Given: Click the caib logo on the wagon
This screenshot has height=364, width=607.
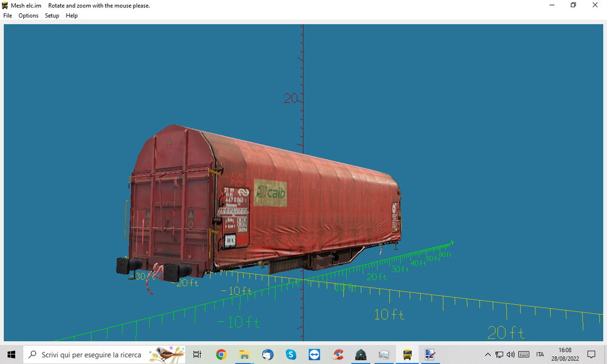Looking at the screenshot, I should click(x=271, y=193).
